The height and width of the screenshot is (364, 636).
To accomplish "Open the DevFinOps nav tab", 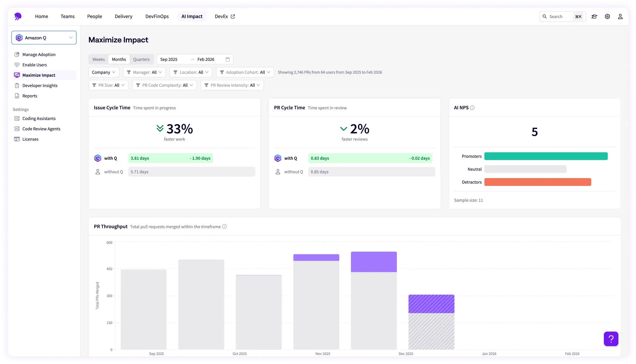I will (x=157, y=16).
